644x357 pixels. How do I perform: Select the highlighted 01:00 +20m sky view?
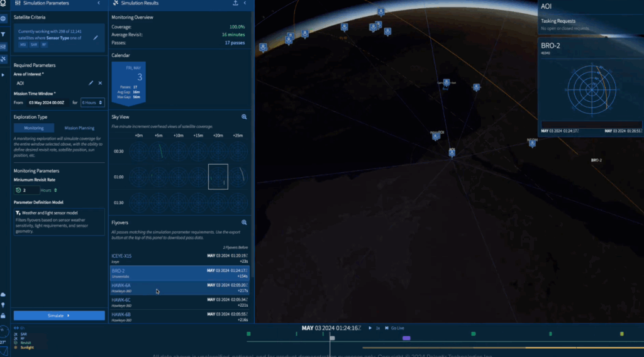click(x=218, y=177)
